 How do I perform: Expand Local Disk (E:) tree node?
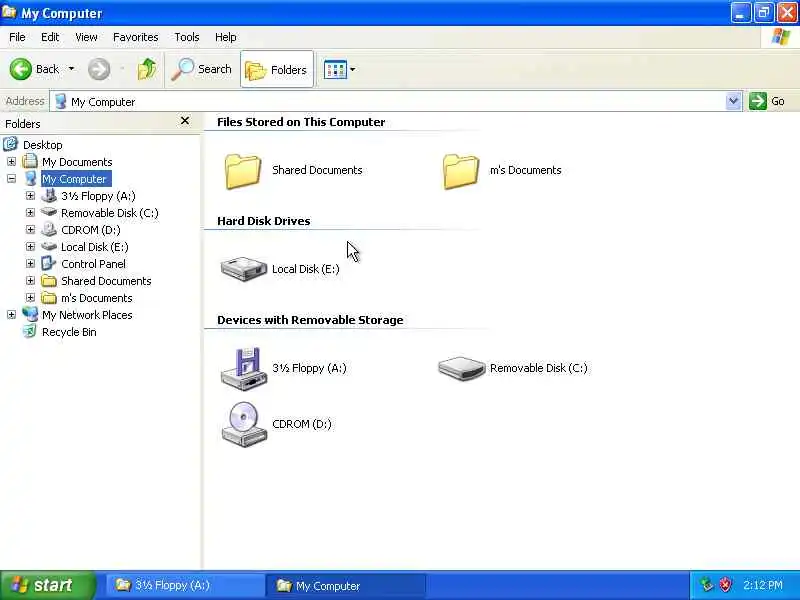pyautogui.click(x=30, y=247)
